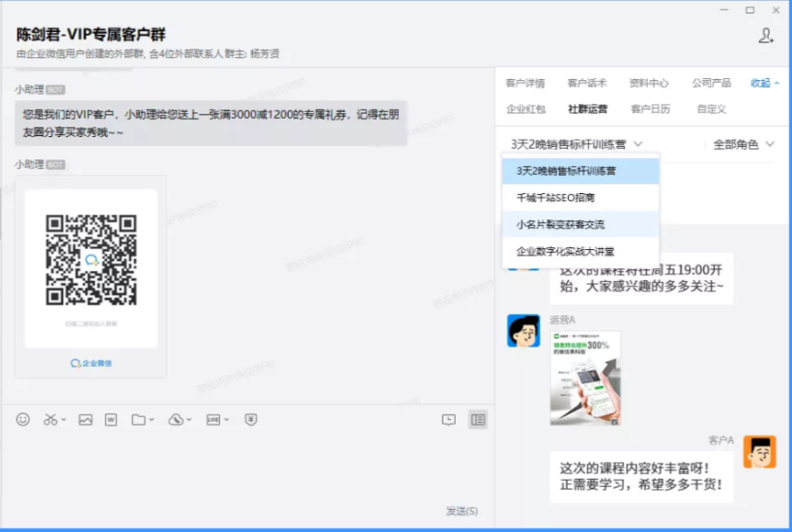Open the emoji picker
Viewport: 792px width, 532px height.
(23, 419)
